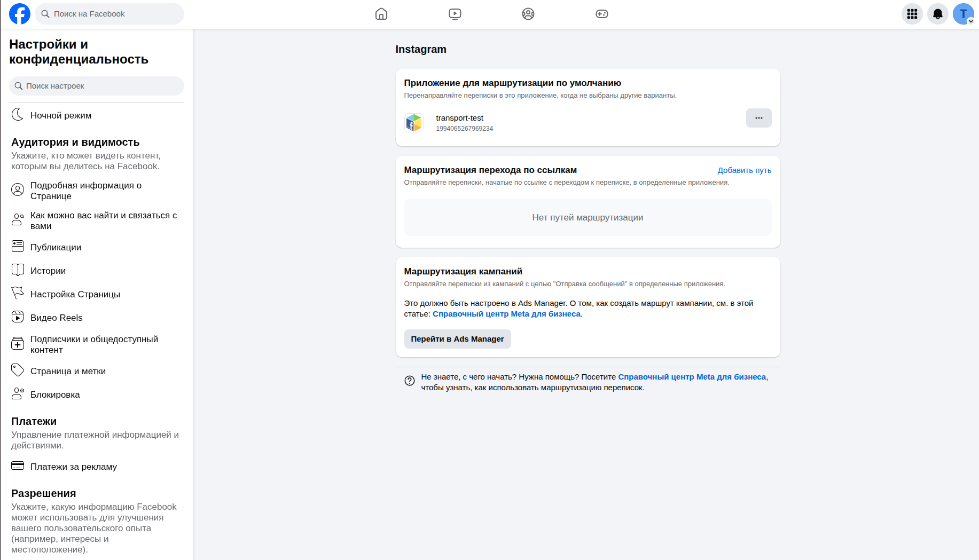This screenshot has height=560, width=979.
Task: Open the Video tab icon
Action: click(x=455, y=14)
